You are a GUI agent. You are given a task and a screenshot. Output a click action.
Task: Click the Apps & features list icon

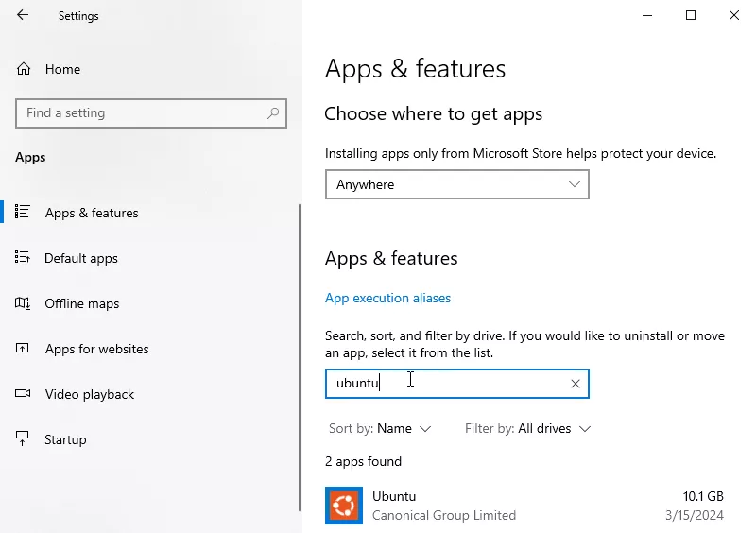(22, 212)
